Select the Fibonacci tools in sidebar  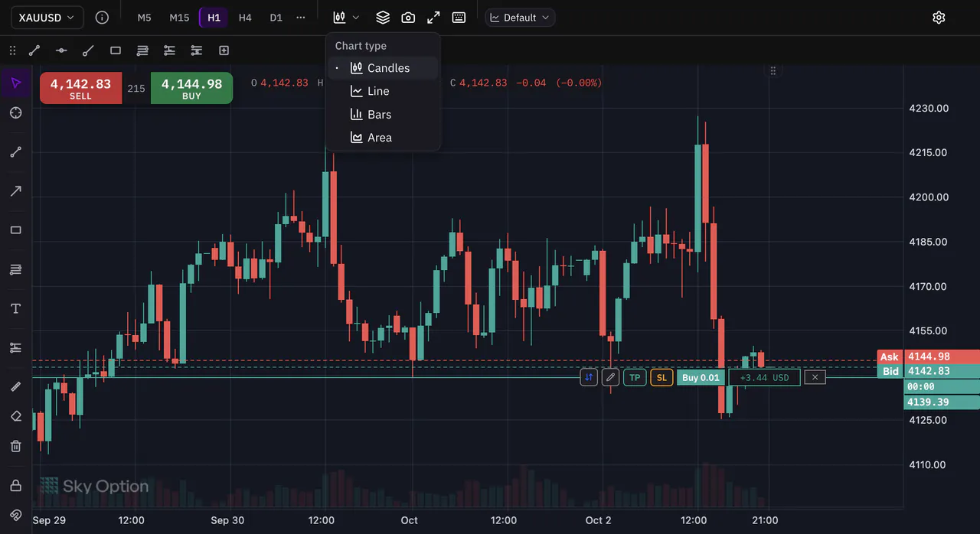[15, 269]
